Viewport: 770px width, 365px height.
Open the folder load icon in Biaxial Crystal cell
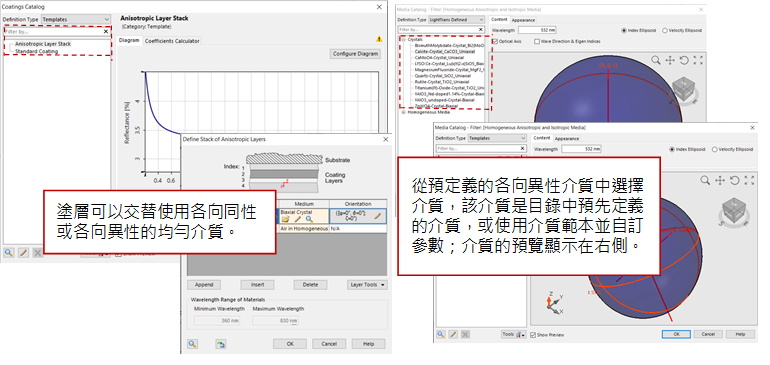(285, 219)
